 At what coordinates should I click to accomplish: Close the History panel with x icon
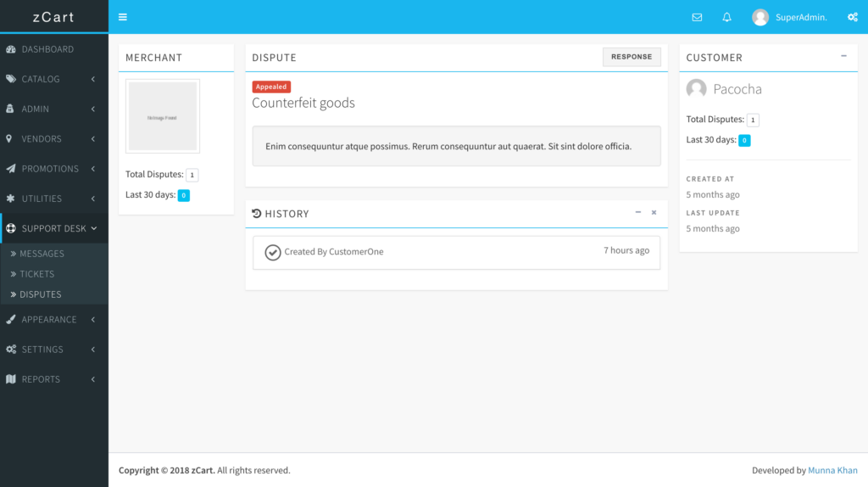pyautogui.click(x=654, y=213)
